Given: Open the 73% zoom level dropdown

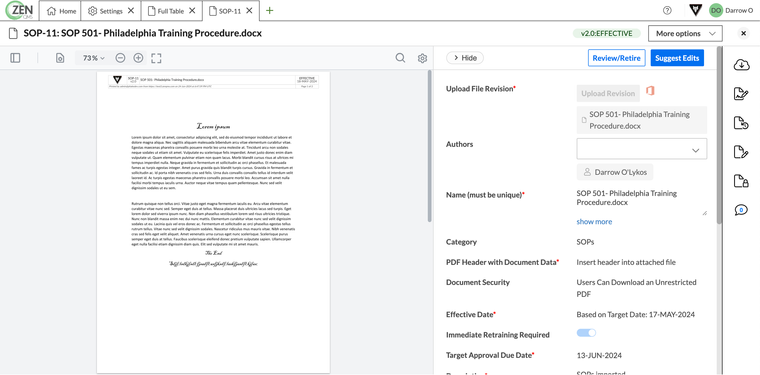Looking at the screenshot, I should 94,58.
